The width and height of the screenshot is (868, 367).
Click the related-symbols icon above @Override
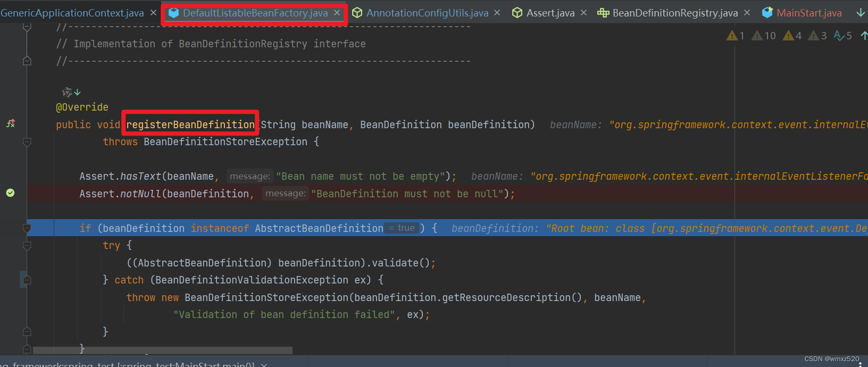tap(71, 92)
